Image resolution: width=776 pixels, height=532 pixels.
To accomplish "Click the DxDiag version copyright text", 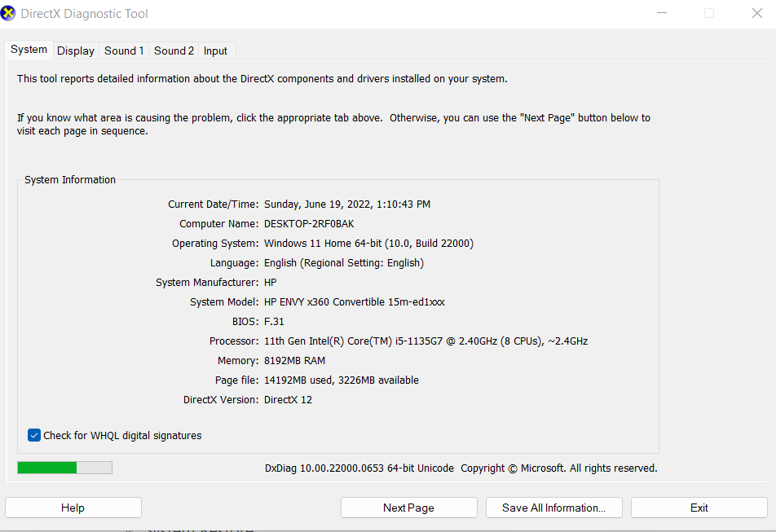I will 461,468.
